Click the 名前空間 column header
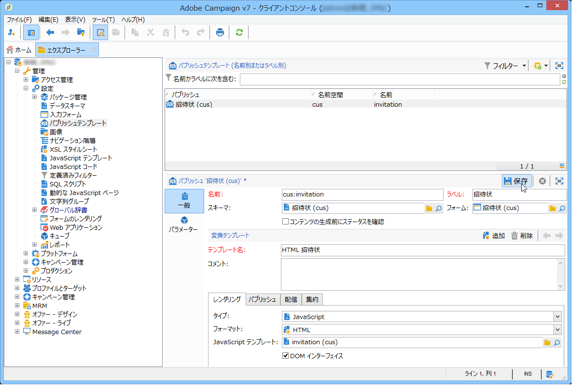The image size is (583, 392). point(342,95)
